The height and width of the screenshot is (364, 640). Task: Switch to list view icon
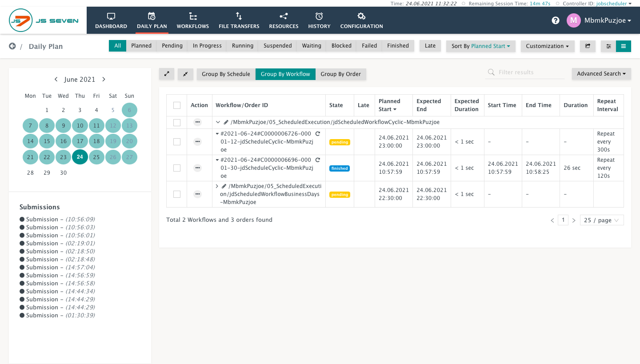[x=624, y=46]
